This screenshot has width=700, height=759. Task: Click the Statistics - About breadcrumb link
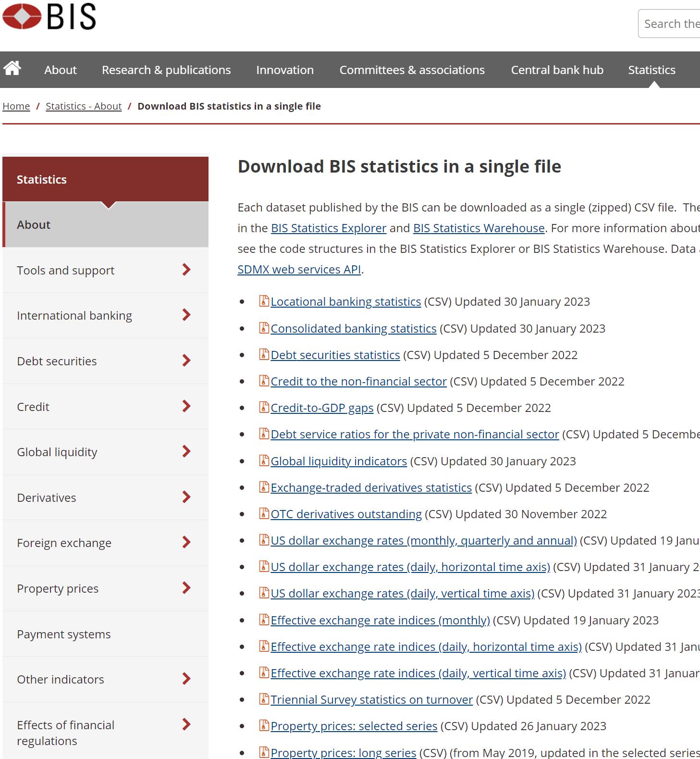tap(84, 106)
